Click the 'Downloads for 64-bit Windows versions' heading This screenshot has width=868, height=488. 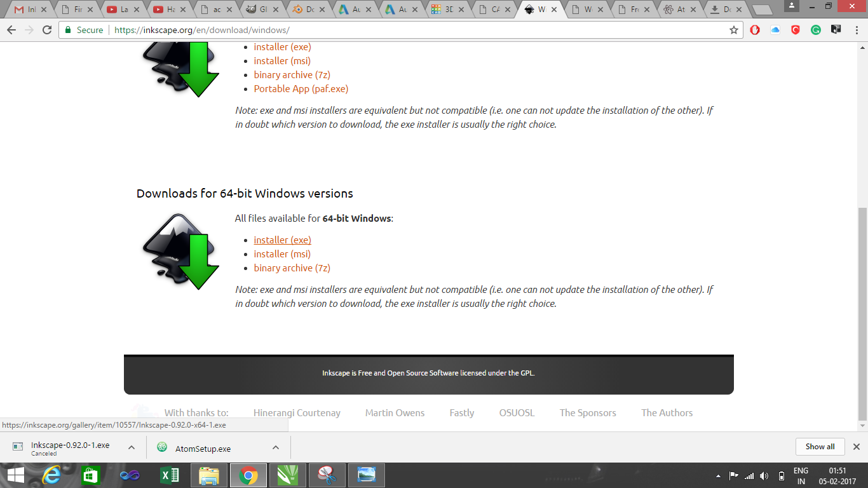[245, 193]
